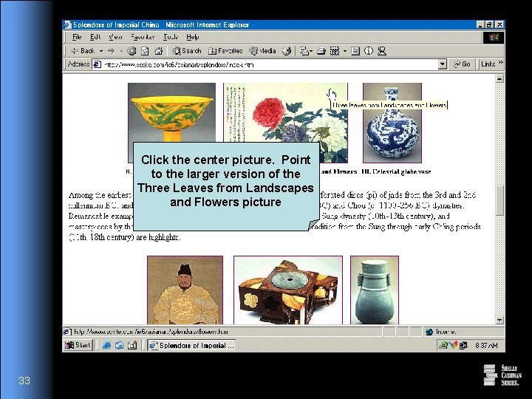The height and width of the screenshot is (399, 532).
Task: Open the View menu
Action: [x=115, y=37]
